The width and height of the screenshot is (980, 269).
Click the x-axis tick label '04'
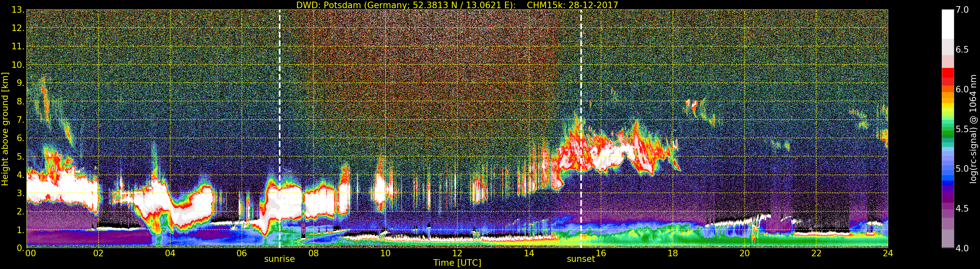point(170,253)
